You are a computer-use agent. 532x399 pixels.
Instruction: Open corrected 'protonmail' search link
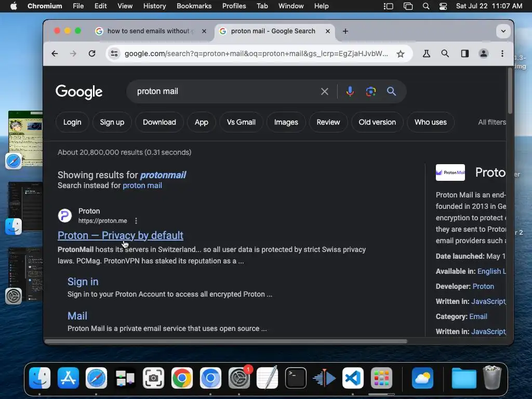click(x=163, y=175)
